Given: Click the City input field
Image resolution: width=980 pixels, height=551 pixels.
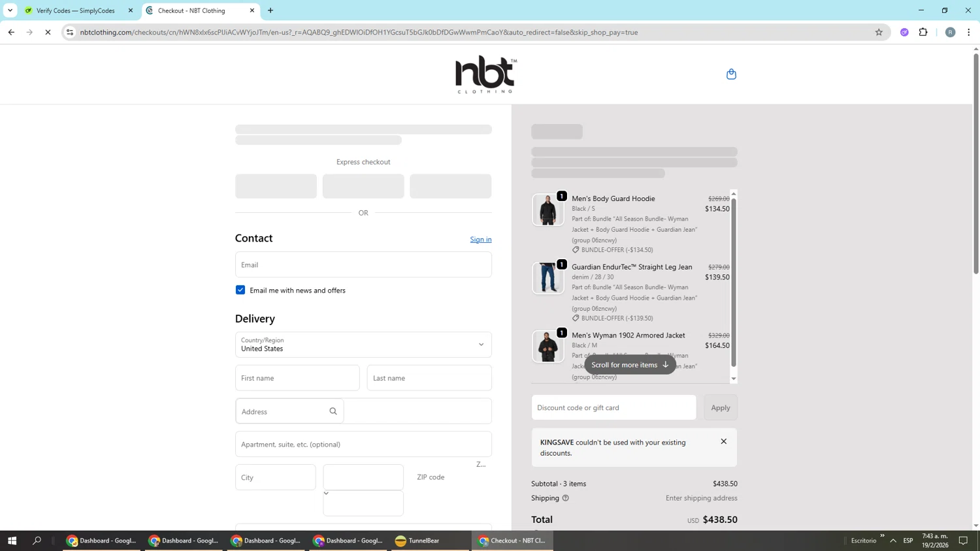Looking at the screenshot, I should [276, 477].
